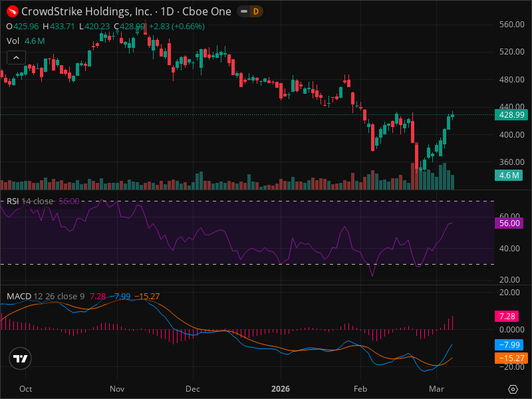Click the TradingView logo watermark button
This screenshot has width=532, height=399.
click(21, 358)
